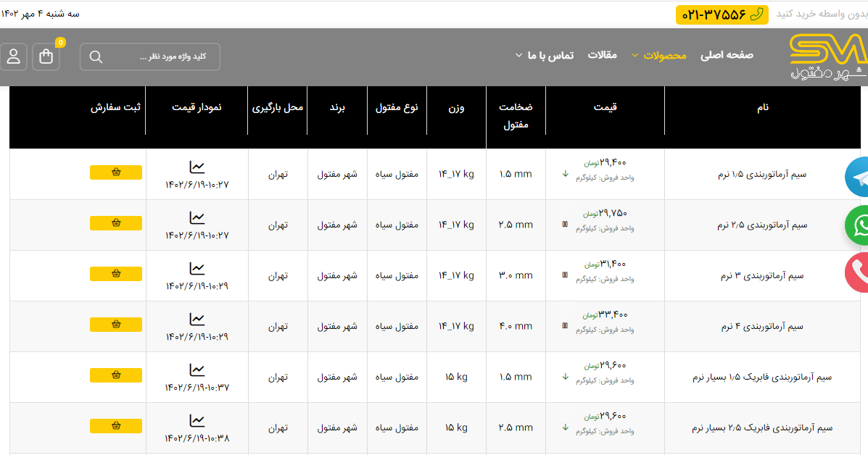Call the 021-37556 phone number button
This screenshot has height=455, width=868.
point(722,14)
